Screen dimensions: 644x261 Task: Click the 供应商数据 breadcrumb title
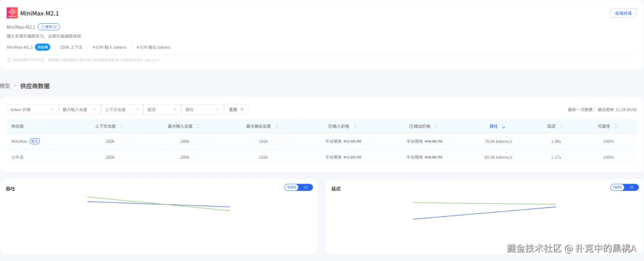coord(35,86)
